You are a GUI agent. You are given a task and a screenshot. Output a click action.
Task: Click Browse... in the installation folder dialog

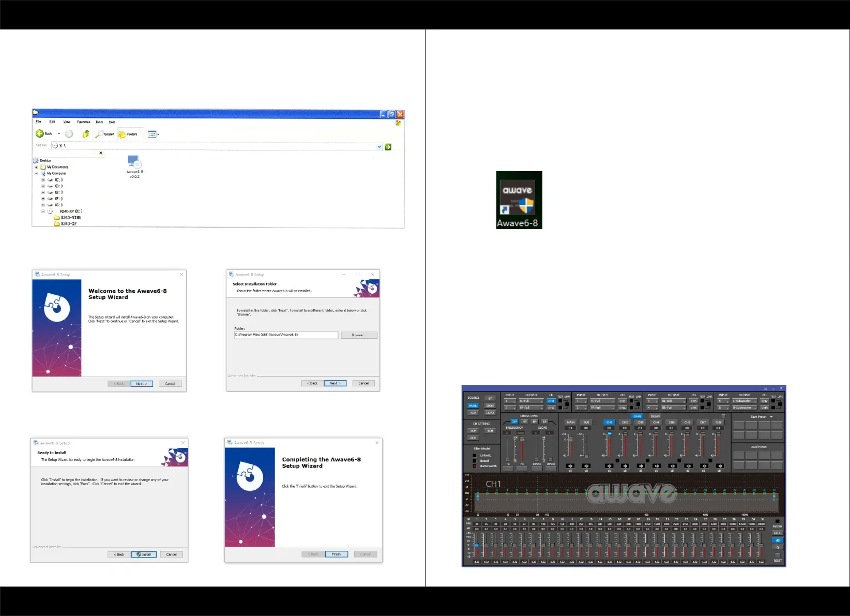tap(359, 335)
